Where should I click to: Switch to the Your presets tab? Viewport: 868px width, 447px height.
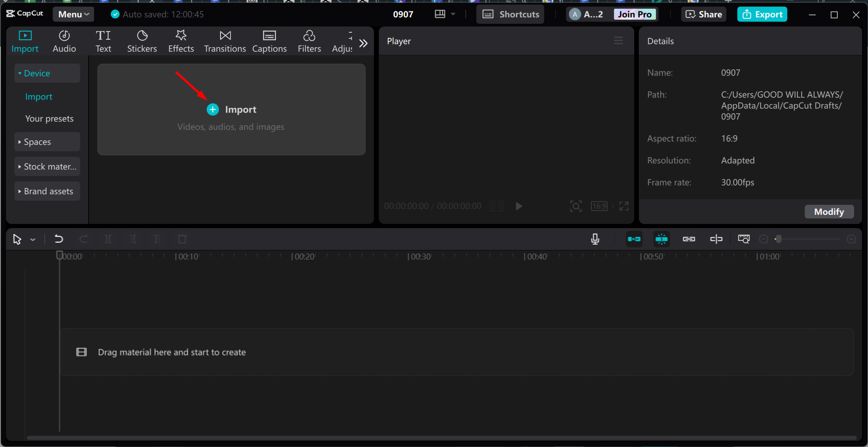coord(49,118)
